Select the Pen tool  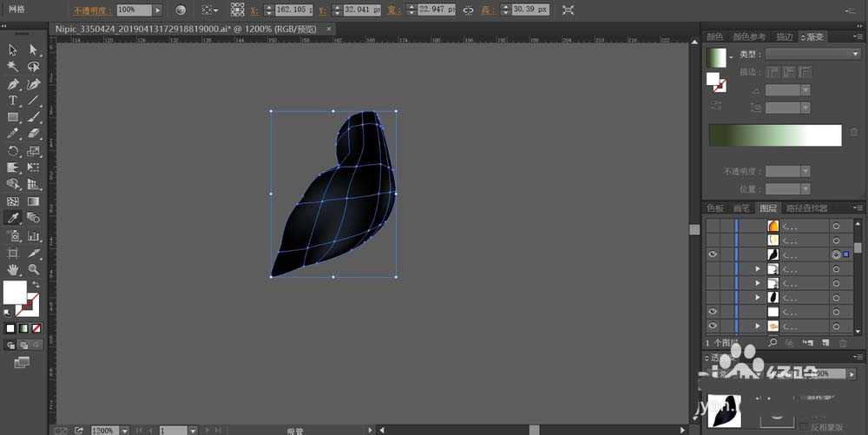[x=13, y=84]
